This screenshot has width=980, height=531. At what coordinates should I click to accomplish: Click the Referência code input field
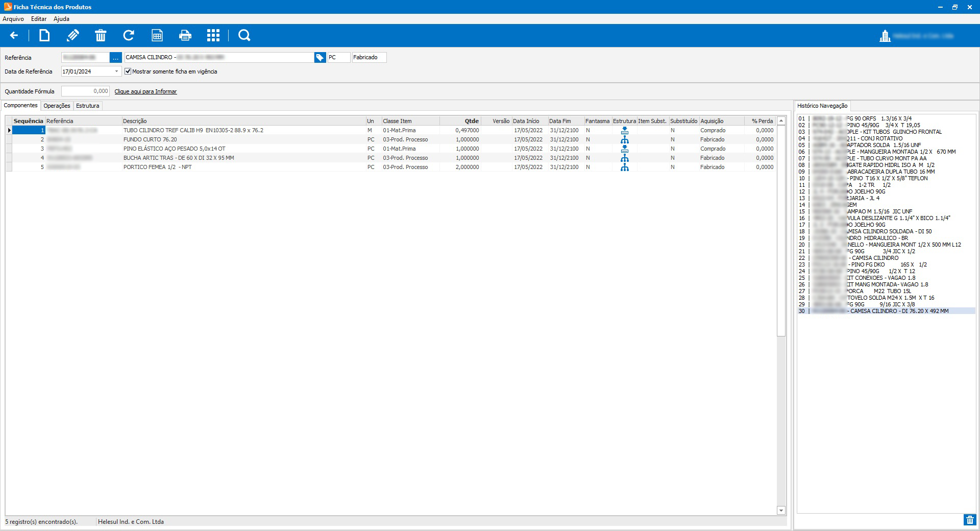coord(85,58)
